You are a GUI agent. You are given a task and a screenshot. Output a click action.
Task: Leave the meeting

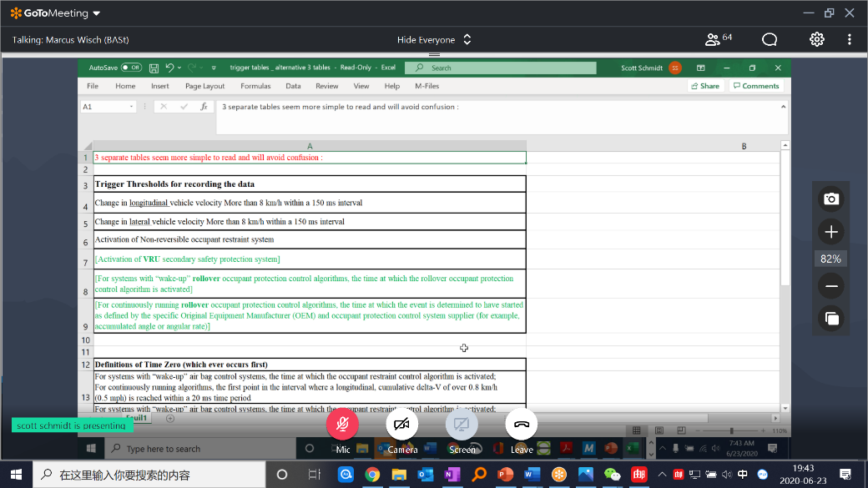[522, 424]
